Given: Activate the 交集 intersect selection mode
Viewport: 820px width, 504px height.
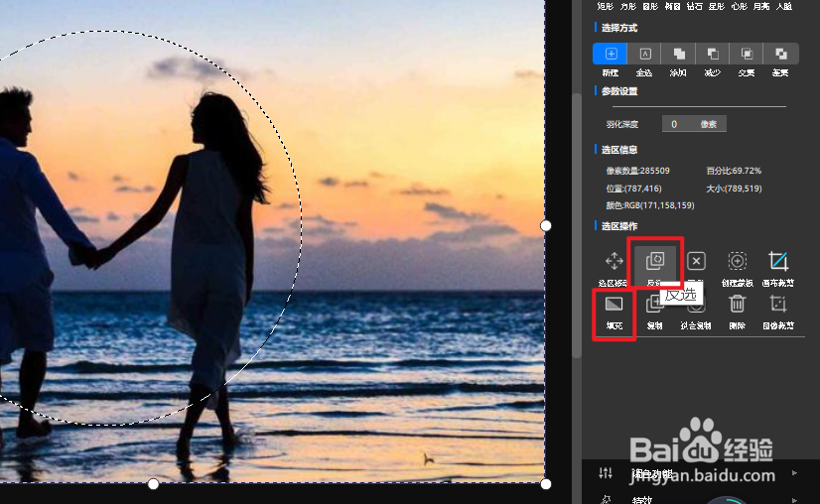Looking at the screenshot, I should [747, 54].
